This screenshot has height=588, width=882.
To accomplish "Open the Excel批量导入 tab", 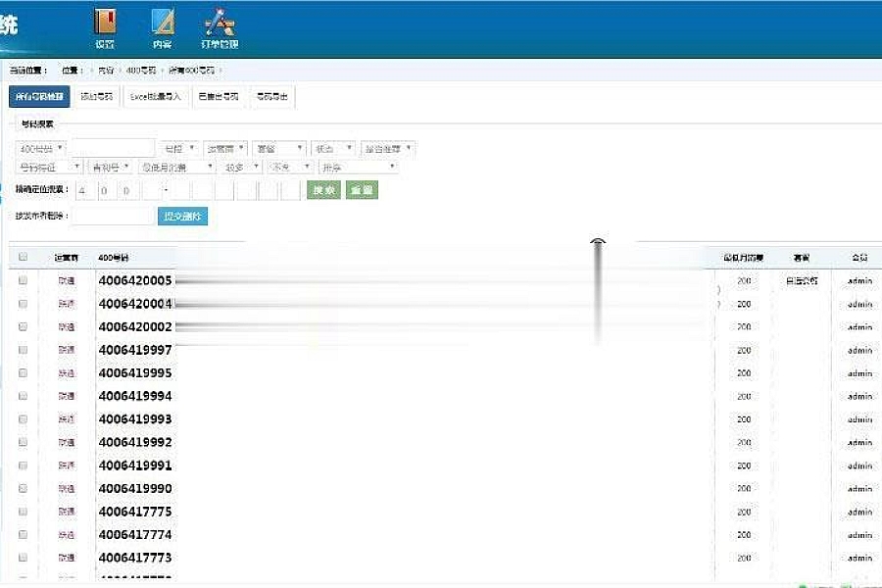I will tap(157, 97).
